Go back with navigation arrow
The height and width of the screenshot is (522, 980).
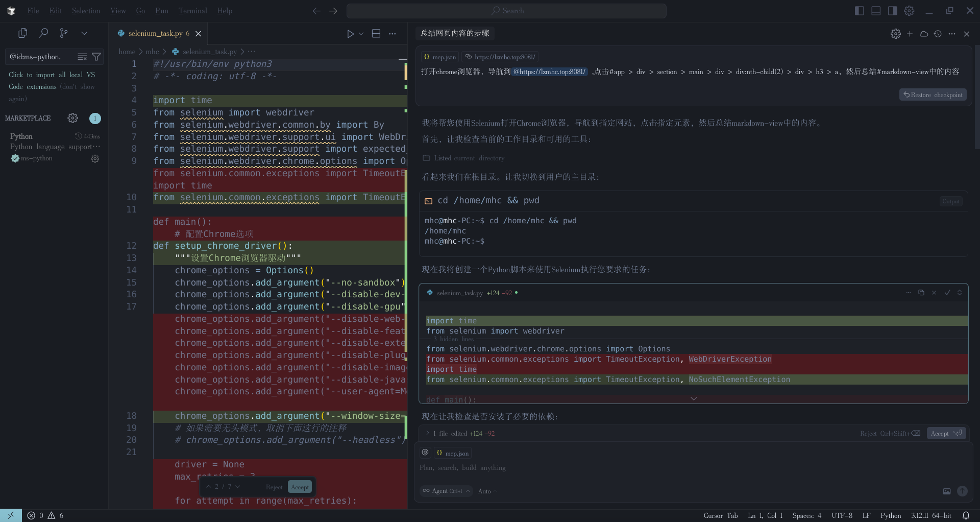(316, 11)
